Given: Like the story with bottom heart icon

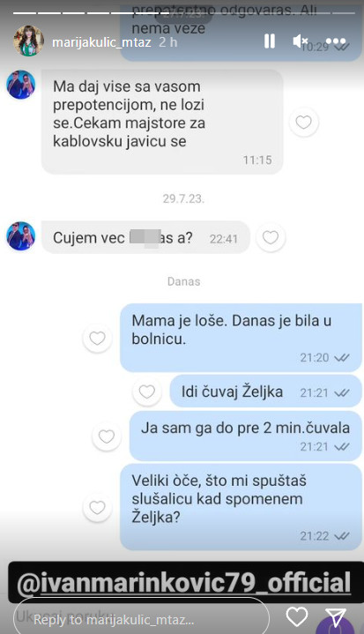Looking at the screenshot, I should 297,617.
